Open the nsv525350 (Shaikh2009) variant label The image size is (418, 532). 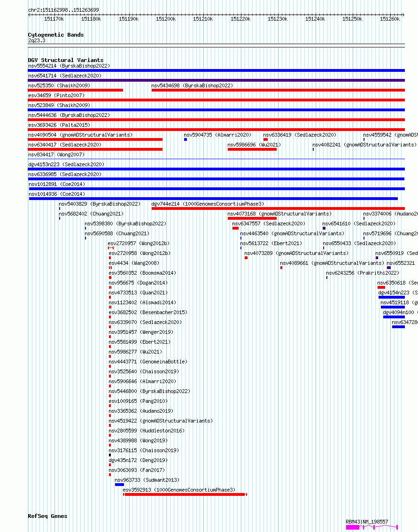click(59, 85)
